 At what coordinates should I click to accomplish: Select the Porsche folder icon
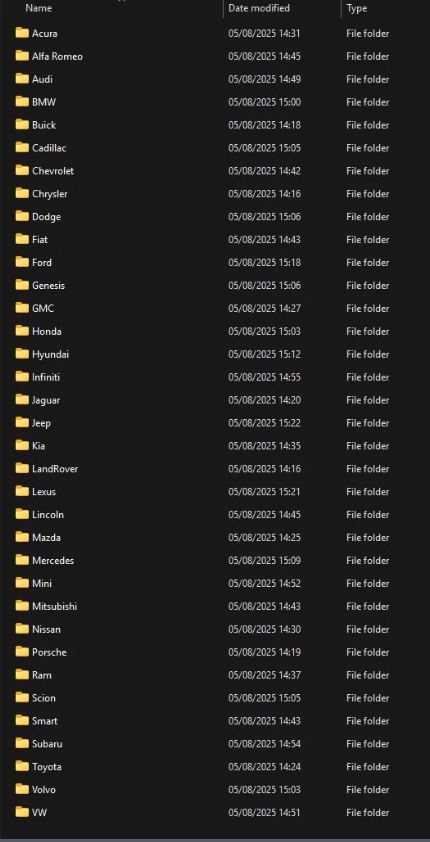click(22, 651)
